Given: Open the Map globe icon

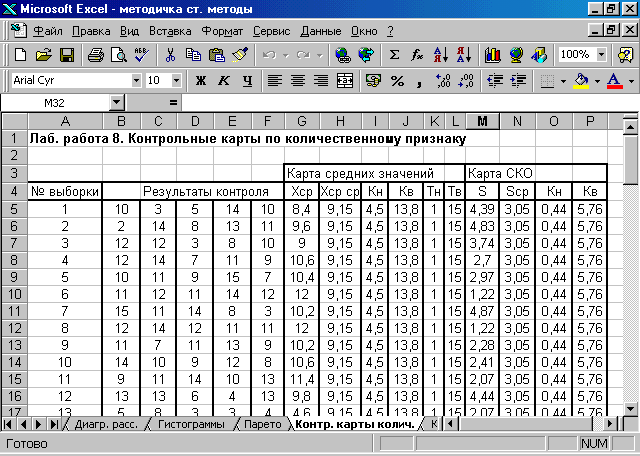Looking at the screenshot, I should click(x=516, y=54).
